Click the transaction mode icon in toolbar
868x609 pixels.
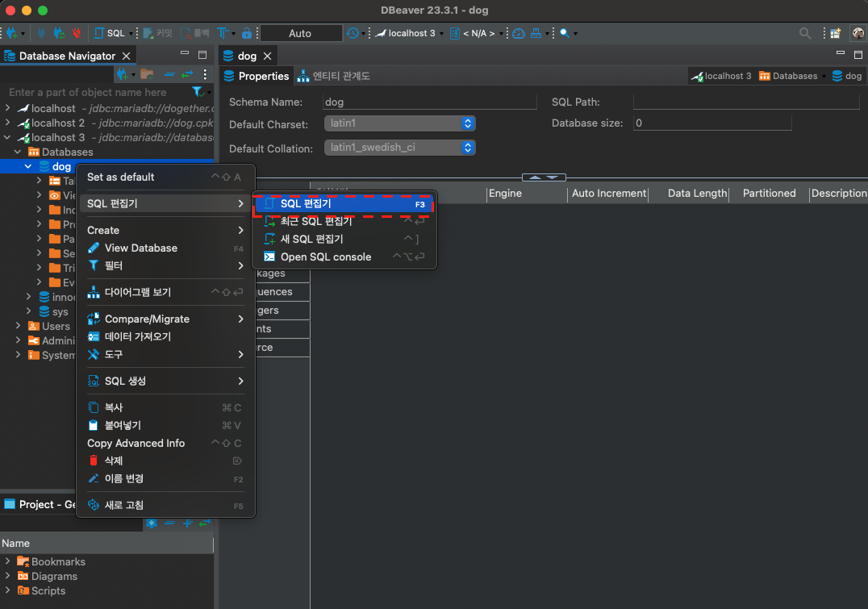point(223,33)
